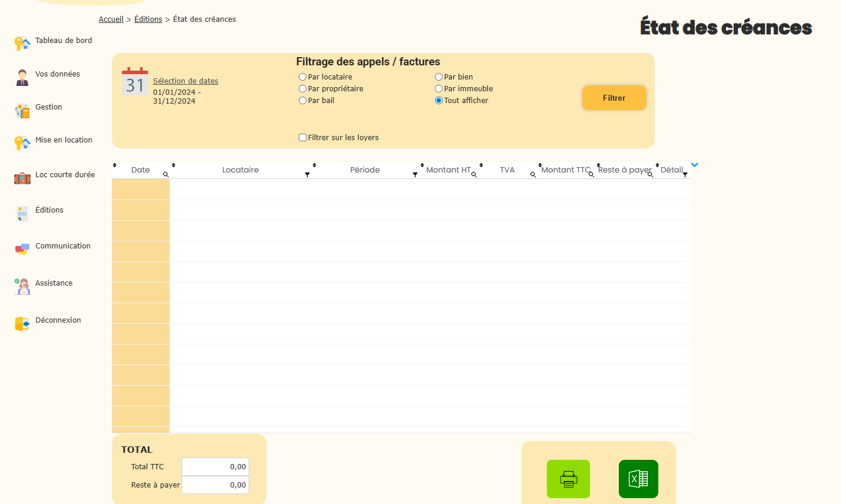Open the Période column filter funnel
This screenshot has height=504, width=841.
tap(415, 175)
